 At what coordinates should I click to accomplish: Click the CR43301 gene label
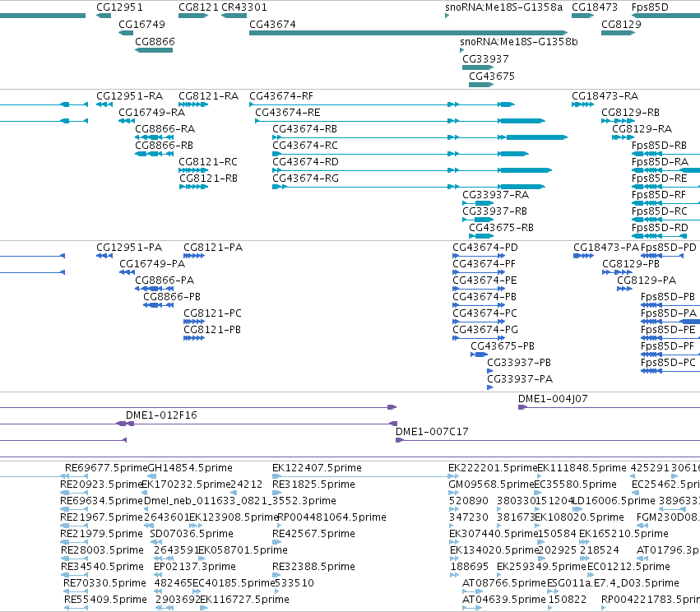tap(244, 7)
